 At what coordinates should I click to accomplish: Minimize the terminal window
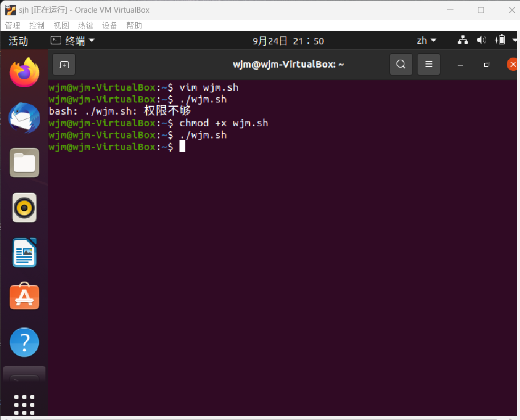[460, 65]
